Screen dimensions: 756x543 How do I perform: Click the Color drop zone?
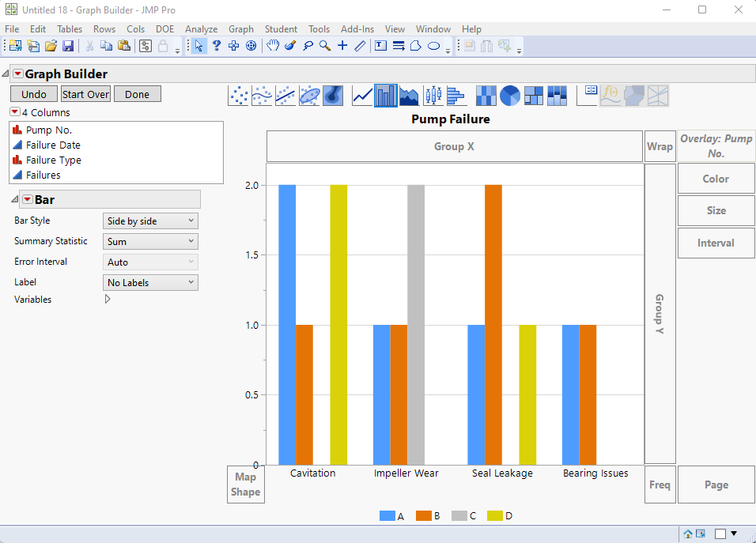[x=716, y=179]
